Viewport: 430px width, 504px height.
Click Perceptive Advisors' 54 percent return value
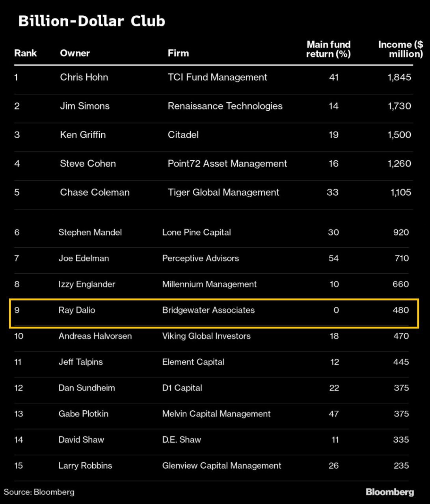(333, 258)
